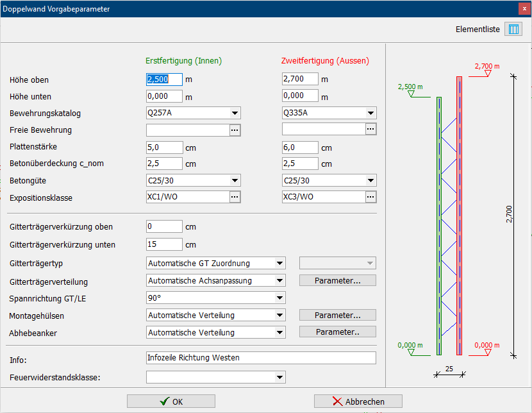Close the Doppelwand Vorgabeparameter dialog
The width and height of the screenshot is (532, 413).
click(524, 8)
